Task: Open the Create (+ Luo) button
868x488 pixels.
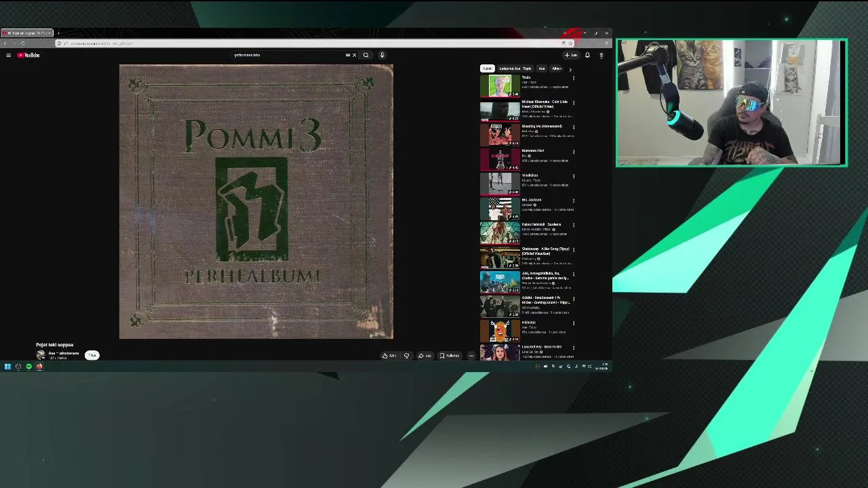Action: click(570, 55)
